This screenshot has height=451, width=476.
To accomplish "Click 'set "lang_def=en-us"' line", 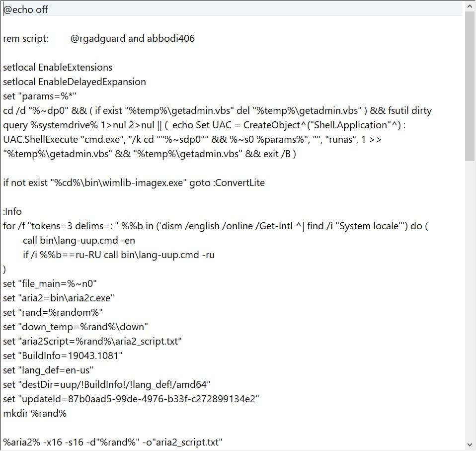I will [48, 370].
